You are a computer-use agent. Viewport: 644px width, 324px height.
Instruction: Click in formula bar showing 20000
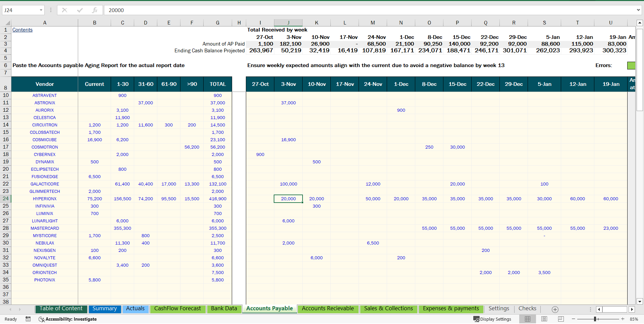click(369, 10)
